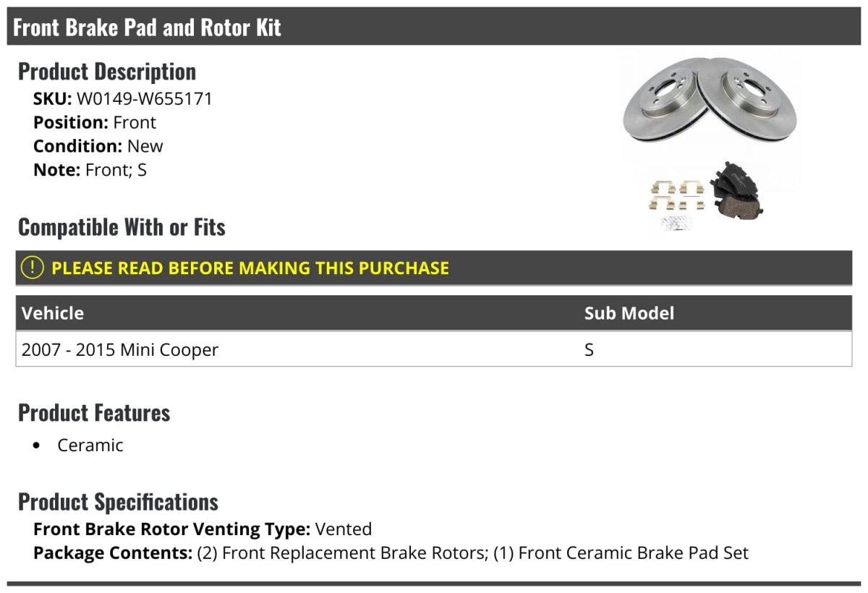Click the brake pads picture
Image resolution: width=868 pixels, height=593 pixels.
[735, 192]
